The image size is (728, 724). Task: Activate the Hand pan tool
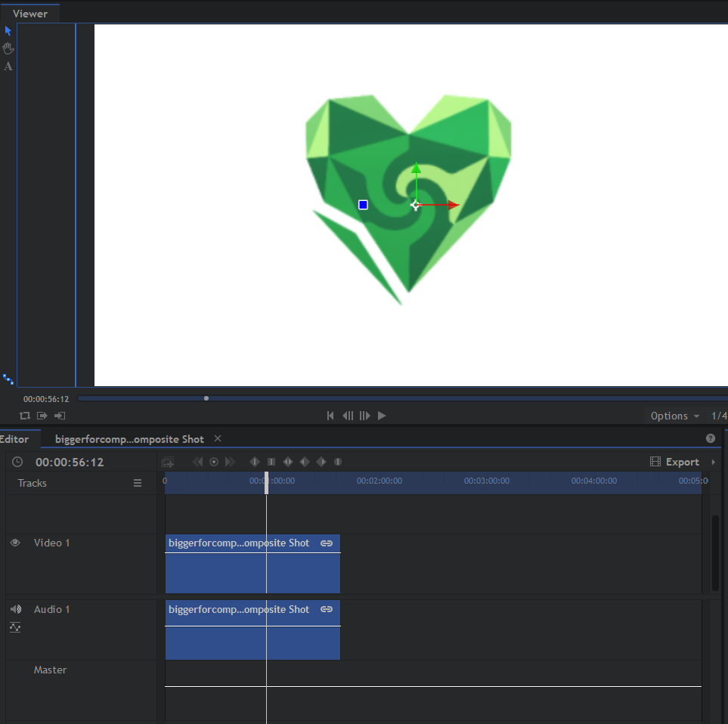[8, 48]
